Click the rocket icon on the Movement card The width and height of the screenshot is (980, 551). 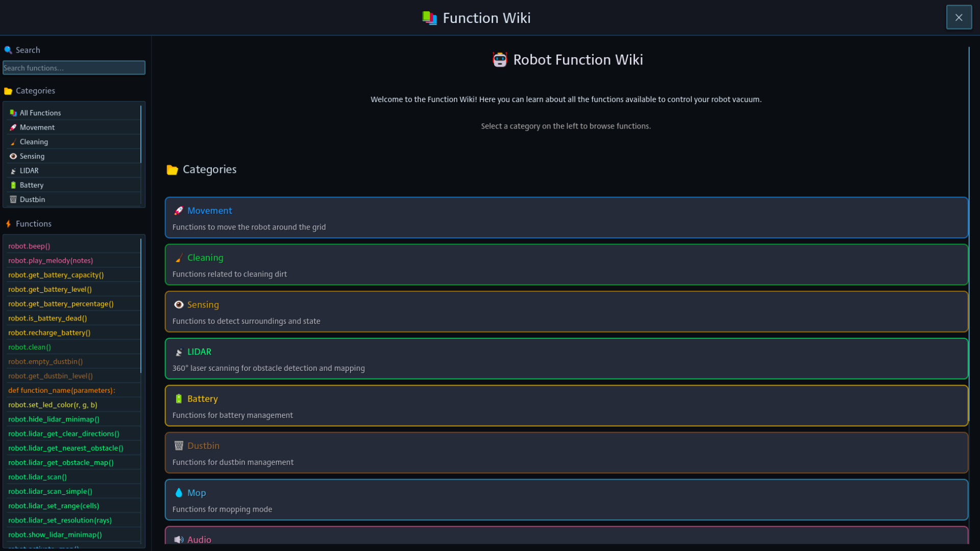tap(179, 211)
